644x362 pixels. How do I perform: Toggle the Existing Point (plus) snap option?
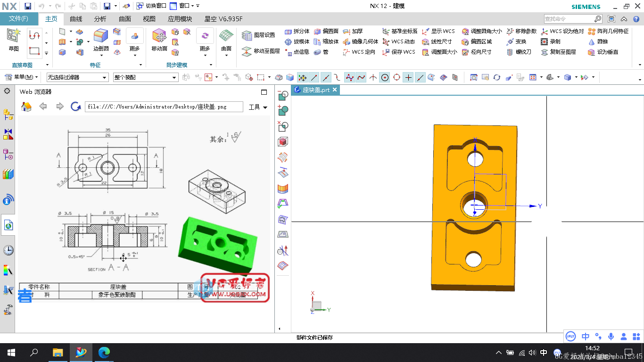click(408, 77)
